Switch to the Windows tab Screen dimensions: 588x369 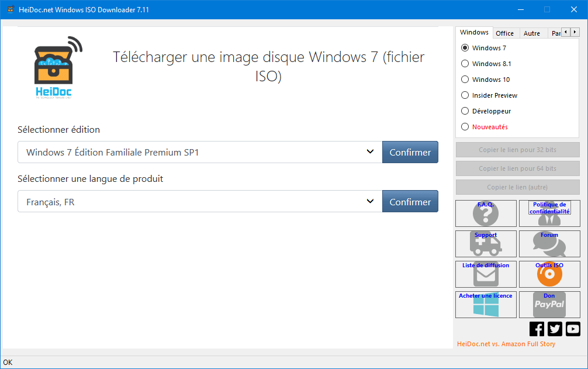(x=474, y=32)
